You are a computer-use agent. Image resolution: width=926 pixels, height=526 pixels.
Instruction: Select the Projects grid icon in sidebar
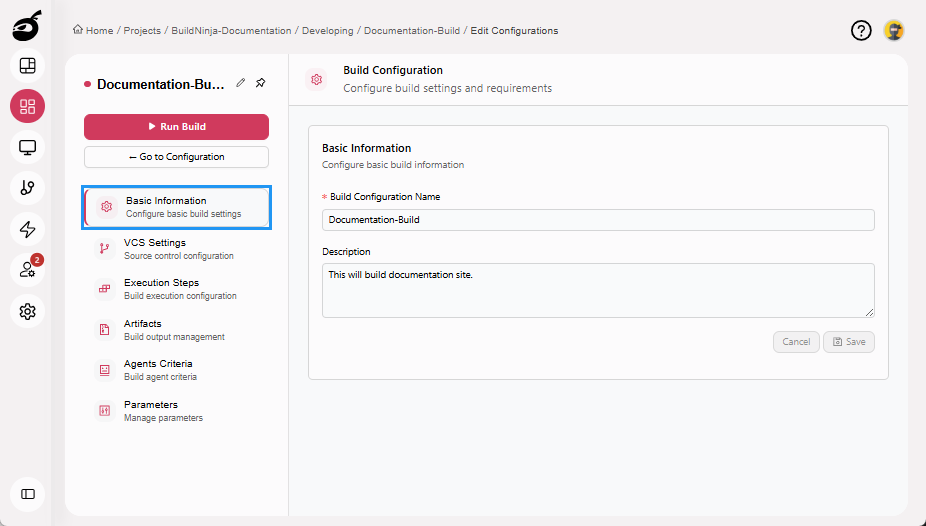(x=27, y=107)
